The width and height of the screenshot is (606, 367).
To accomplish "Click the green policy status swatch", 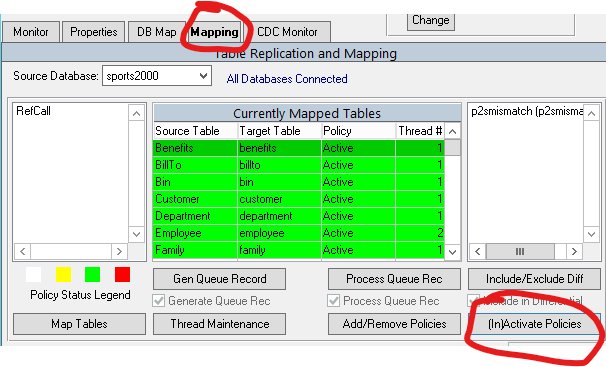I will pos(92,275).
